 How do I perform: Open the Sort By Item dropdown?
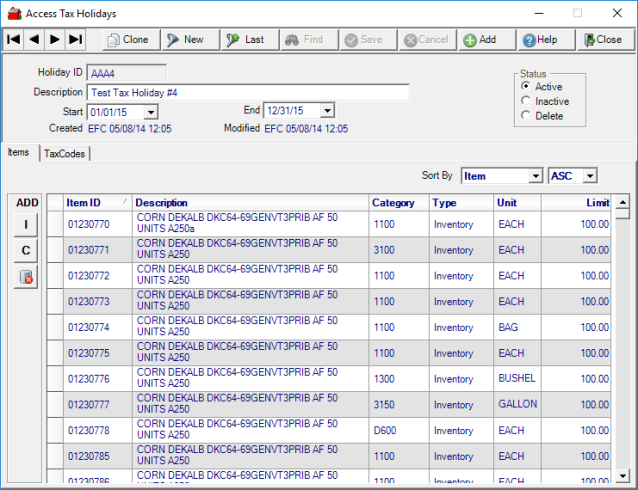click(x=535, y=176)
